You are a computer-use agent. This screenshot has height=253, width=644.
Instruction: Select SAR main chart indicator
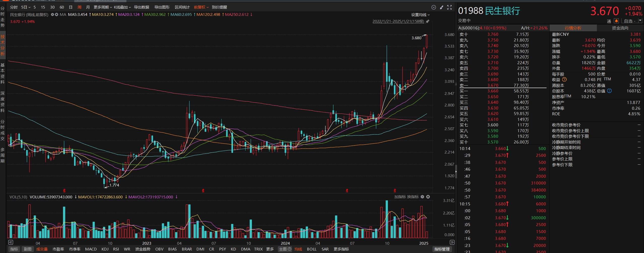325,249
